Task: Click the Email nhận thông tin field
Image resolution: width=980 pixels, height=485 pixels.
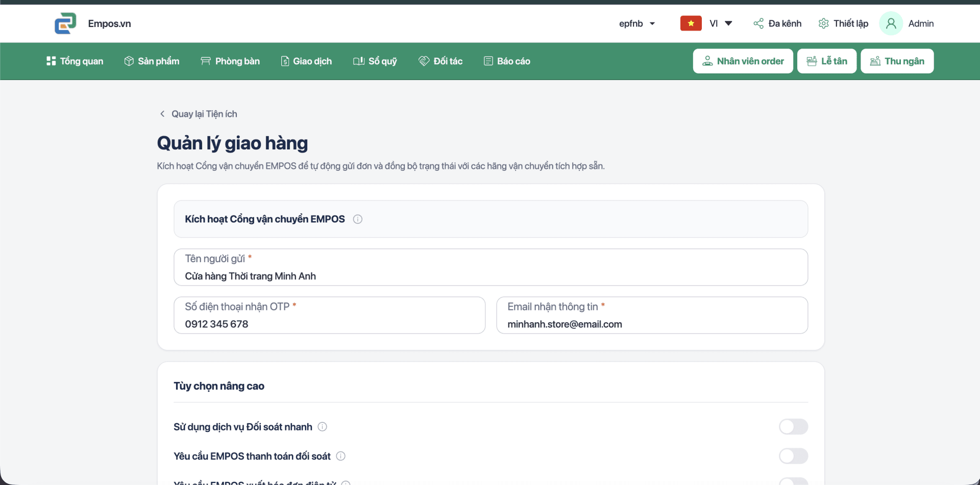Action: (x=652, y=315)
